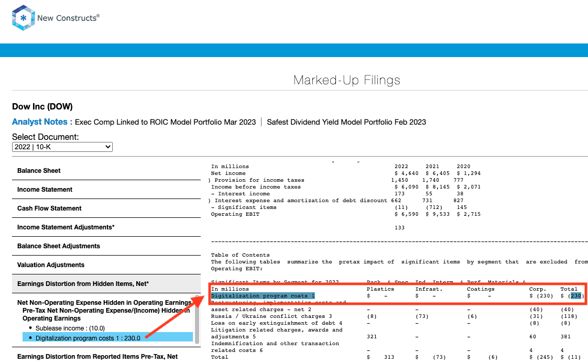
Task: Click the New Constructs hexagon logo
Action: coord(23,18)
